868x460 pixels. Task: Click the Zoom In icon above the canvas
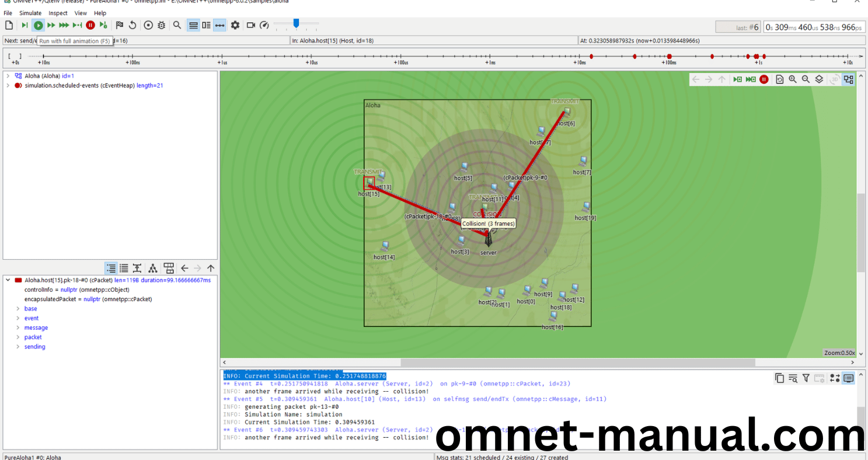click(x=793, y=79)
